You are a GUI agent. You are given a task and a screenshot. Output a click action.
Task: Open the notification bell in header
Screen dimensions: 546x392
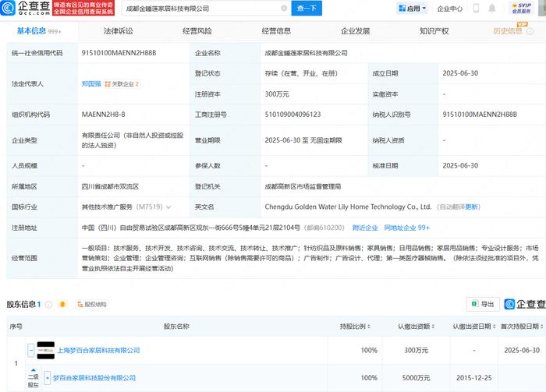point(491,9)
